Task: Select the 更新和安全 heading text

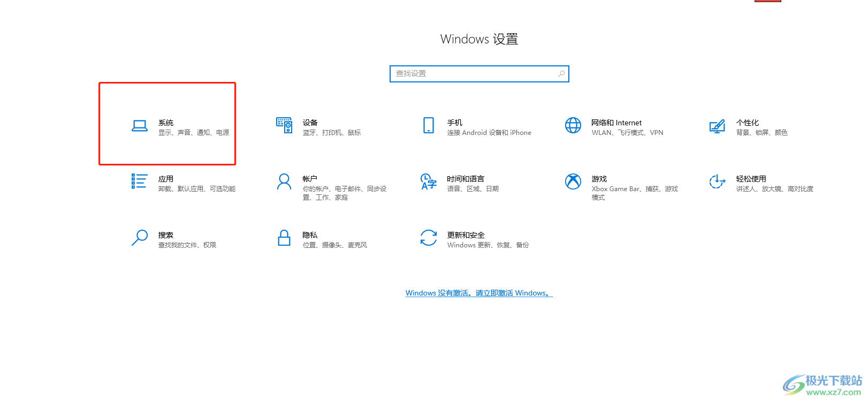Action: [466, 235]
